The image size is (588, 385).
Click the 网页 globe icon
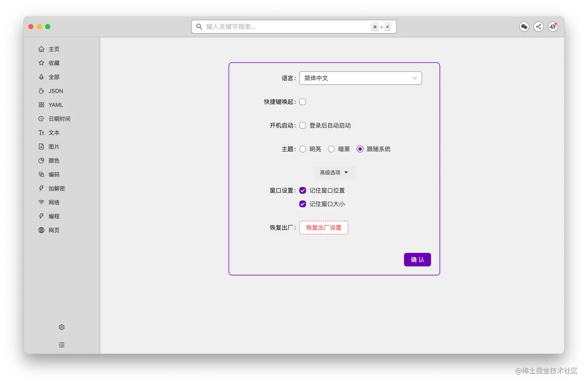[x=41, y=230]
